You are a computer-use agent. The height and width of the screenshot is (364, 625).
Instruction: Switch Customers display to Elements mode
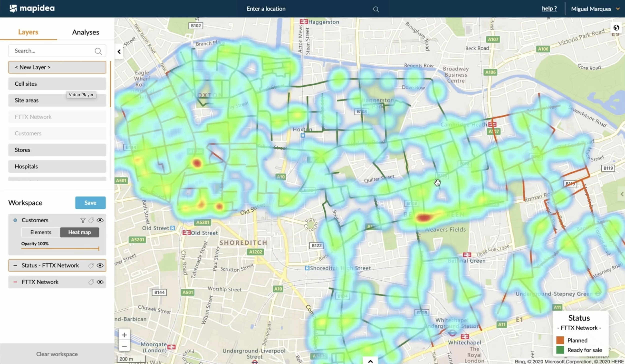41,232
